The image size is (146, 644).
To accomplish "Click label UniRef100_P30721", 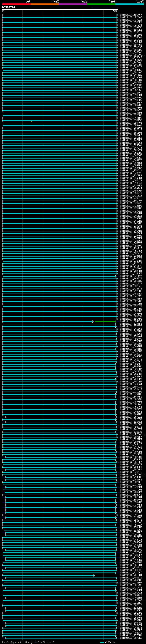I will [131, 567].
